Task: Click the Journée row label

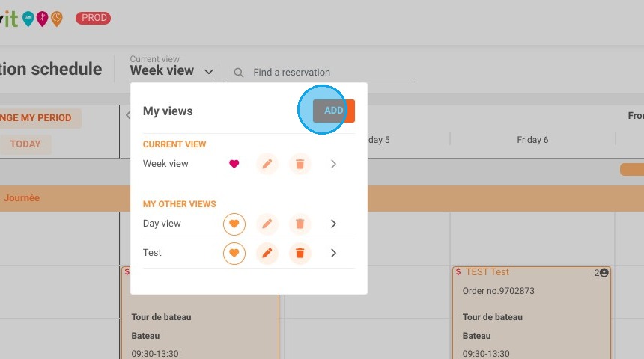Action: coord(22,197)
